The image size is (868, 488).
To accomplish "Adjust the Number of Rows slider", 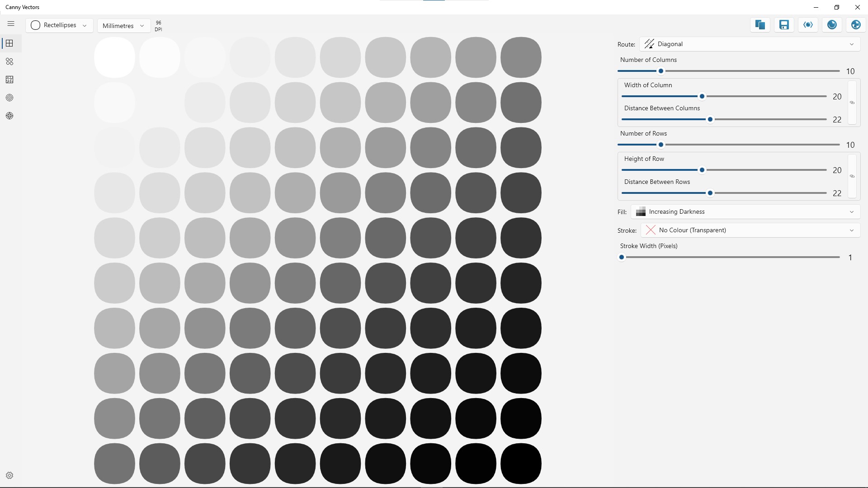I will (x=729, y=145).
